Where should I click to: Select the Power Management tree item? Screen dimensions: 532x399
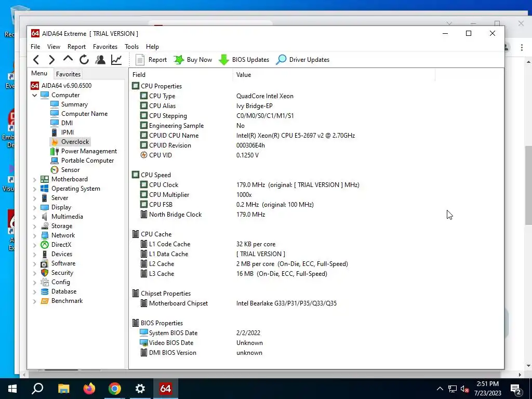click(84, 151)
